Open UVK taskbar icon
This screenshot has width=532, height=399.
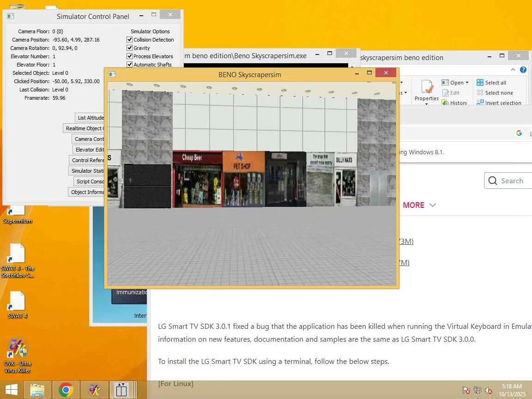95,390
